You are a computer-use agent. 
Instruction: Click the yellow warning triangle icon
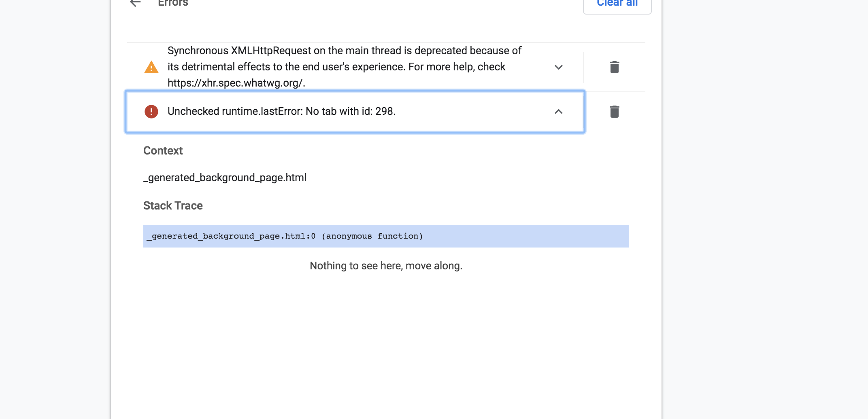tap(151, 67)
